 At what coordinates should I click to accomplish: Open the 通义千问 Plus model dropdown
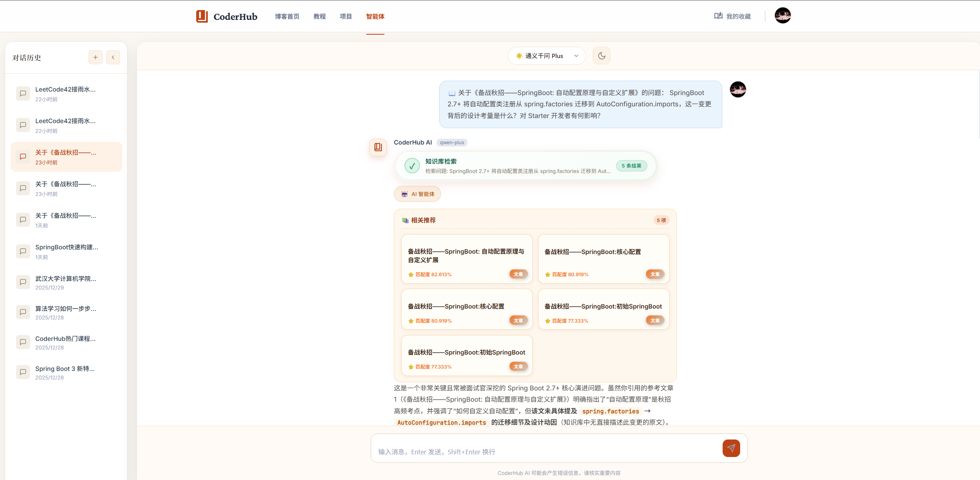[546, 56]
